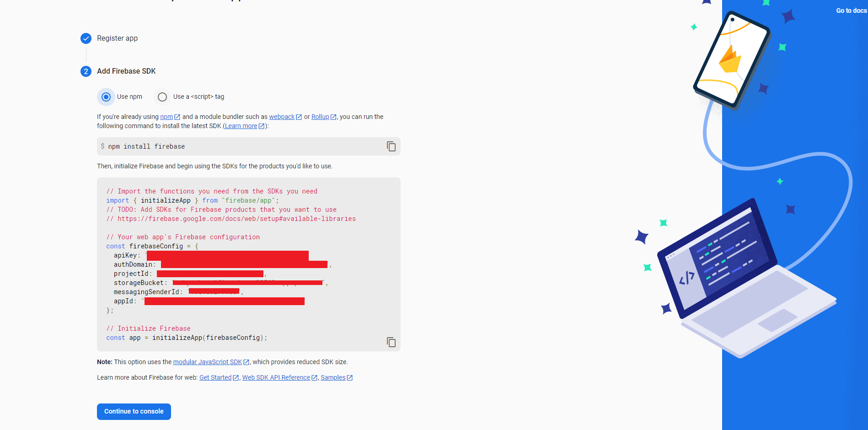Image resolution: width=868 pixels, height=430 pixels.
Task: Click the Register app step label
Action: 117,38
